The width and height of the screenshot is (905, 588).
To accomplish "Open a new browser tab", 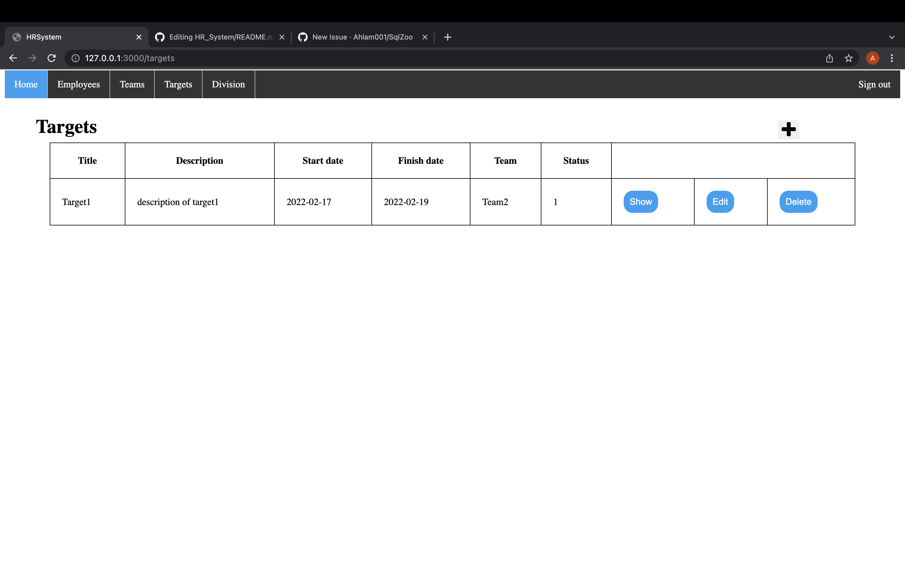I will click(x=447, y=37).
